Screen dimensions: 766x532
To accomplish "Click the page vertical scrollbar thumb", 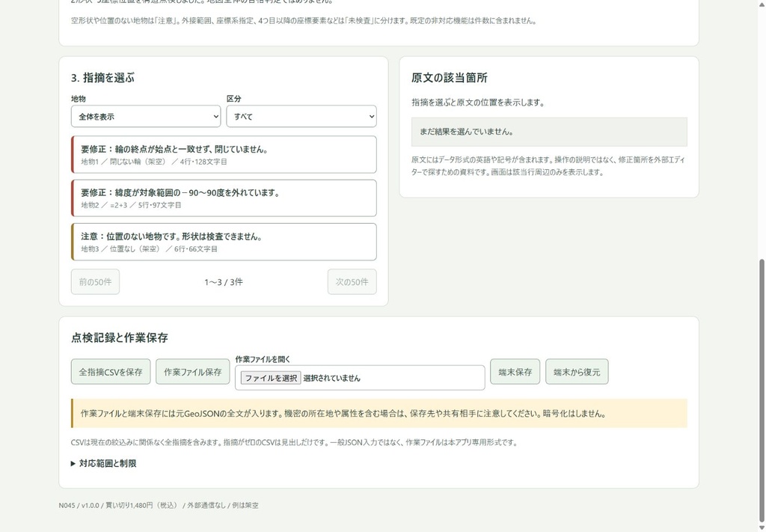I will pos(762,391).
